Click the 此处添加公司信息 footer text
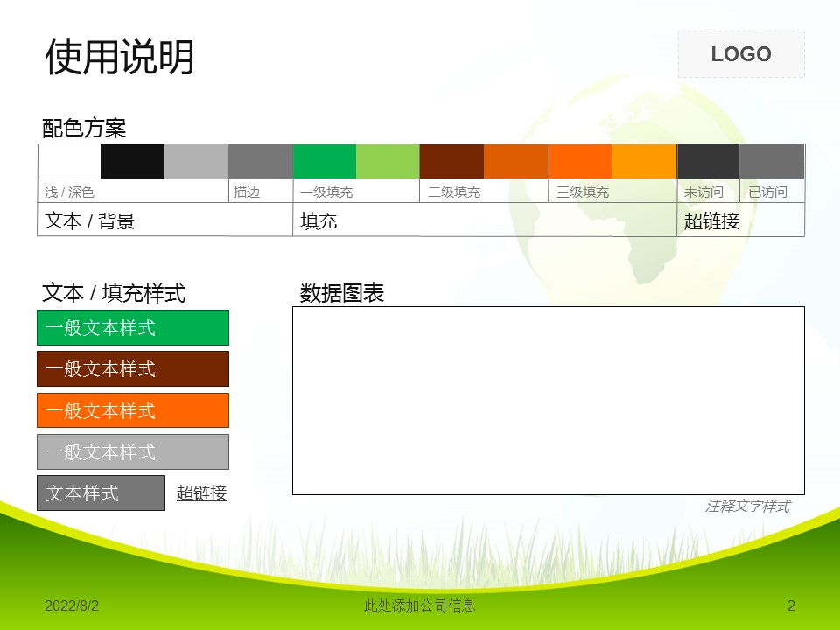The height and width of the screenshot is (630, 840). [x=420, y=605]
